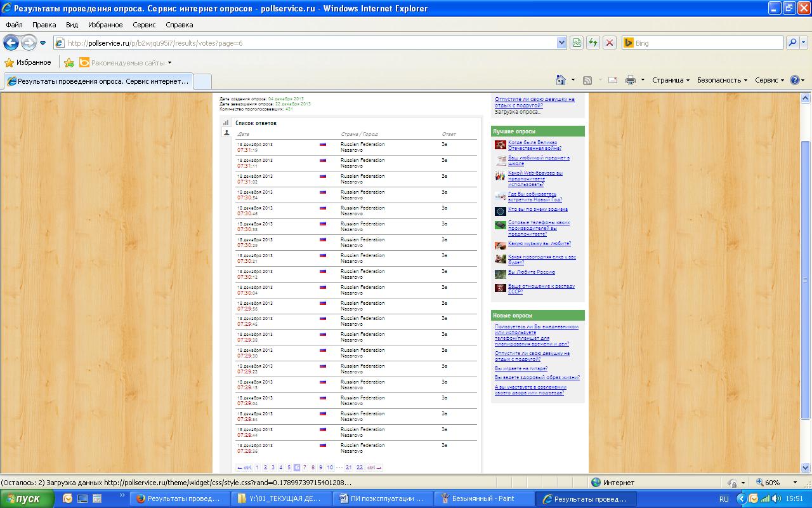This screenshot has height=508, width=812.
Task: Click the 07:28:36 timestamp row
Action: 356,448
